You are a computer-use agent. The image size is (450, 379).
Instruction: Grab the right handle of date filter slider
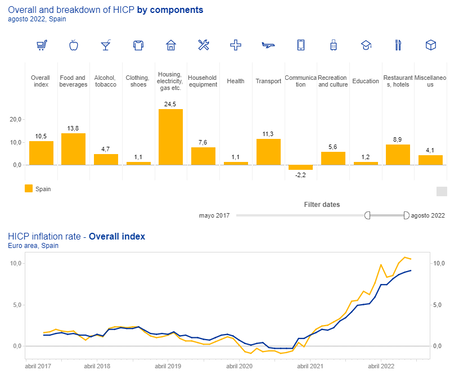click(x=406, y=215)
